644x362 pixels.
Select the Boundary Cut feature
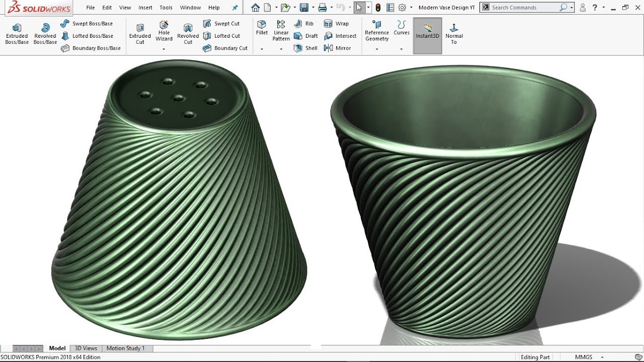(x=225, y=48)
